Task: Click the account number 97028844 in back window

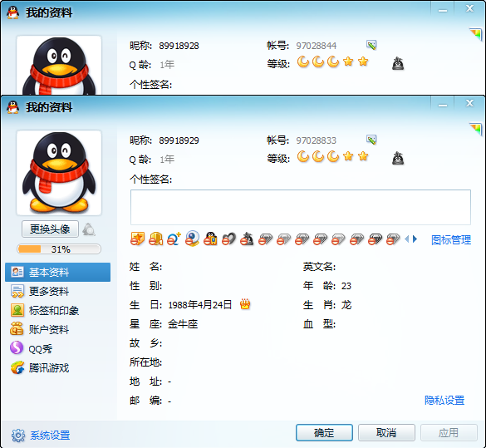Action: (317, 46)
